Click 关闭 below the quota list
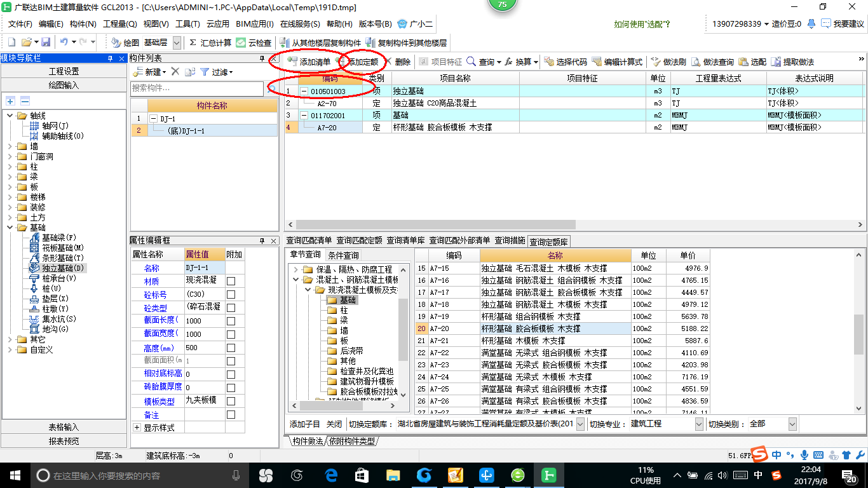This screenshot has height=488, width=868. coord(334,424)
